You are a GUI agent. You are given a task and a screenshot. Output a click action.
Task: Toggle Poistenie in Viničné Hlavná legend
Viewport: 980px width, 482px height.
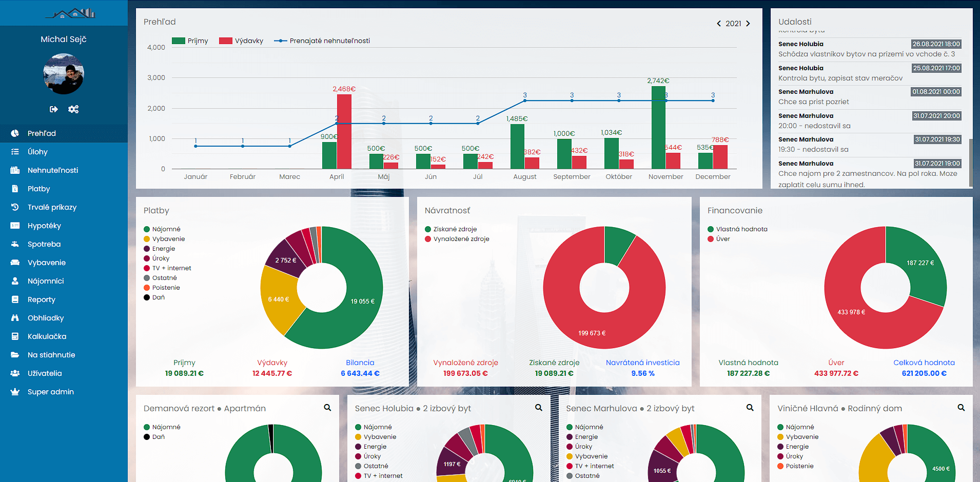796,466
